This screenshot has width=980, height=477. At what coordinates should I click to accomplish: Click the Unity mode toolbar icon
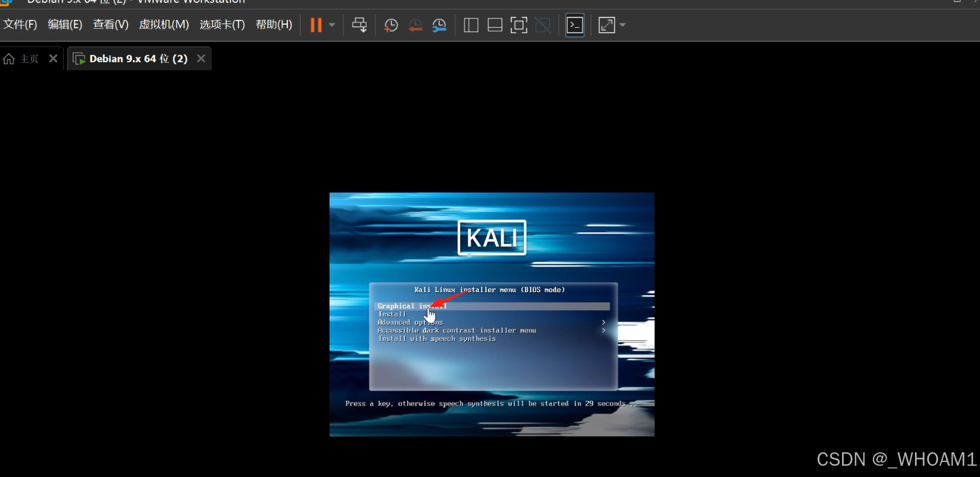(x=543, y=25)
